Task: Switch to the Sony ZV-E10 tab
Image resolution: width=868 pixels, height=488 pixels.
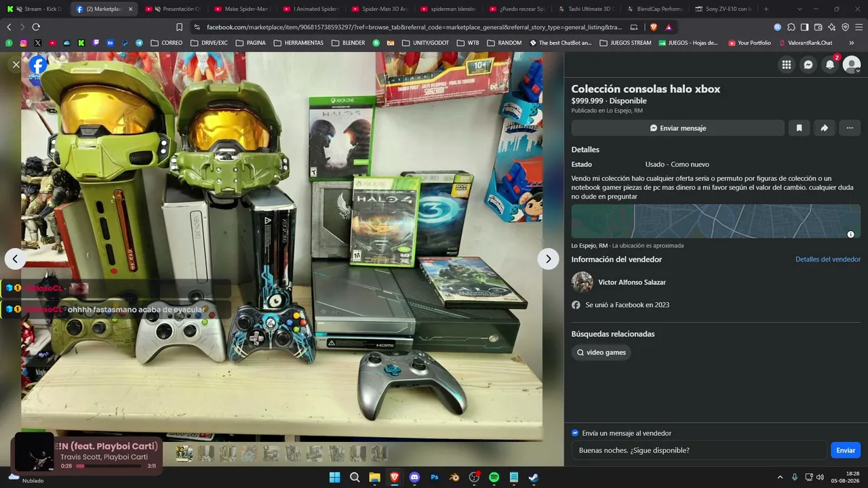Action: (724, 9)
